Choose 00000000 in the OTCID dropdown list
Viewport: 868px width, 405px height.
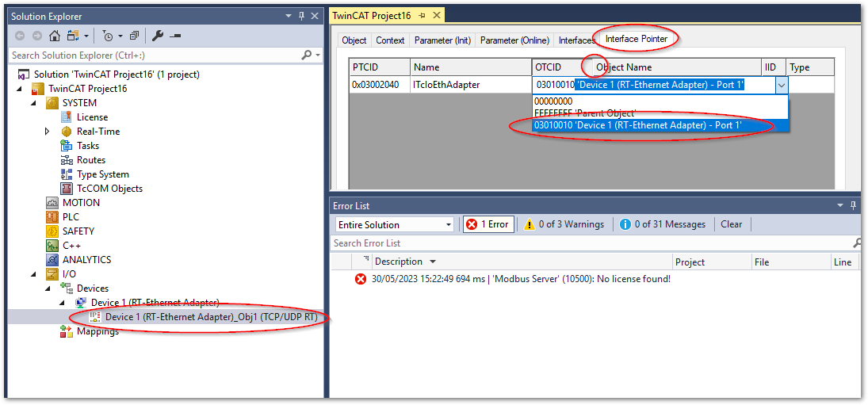click(660, 101)
